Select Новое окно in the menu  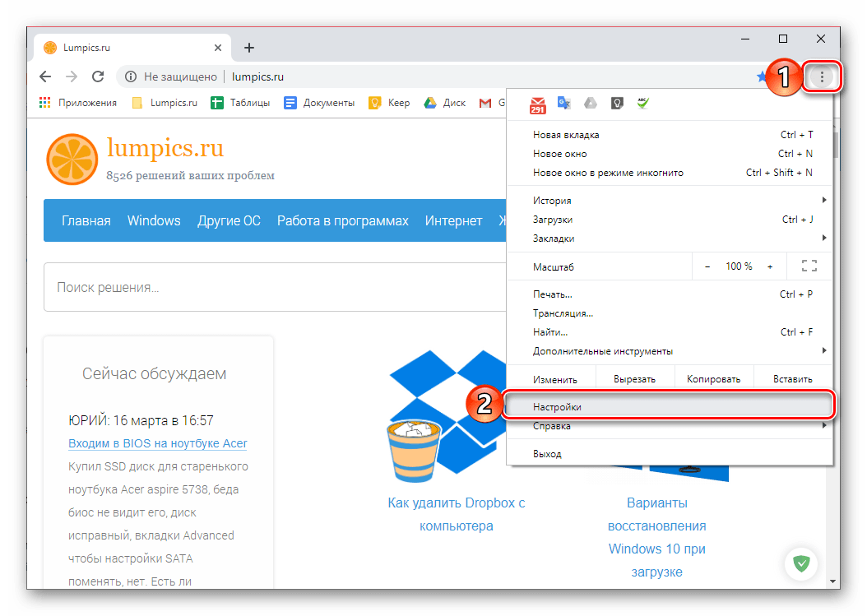(670, 154)
